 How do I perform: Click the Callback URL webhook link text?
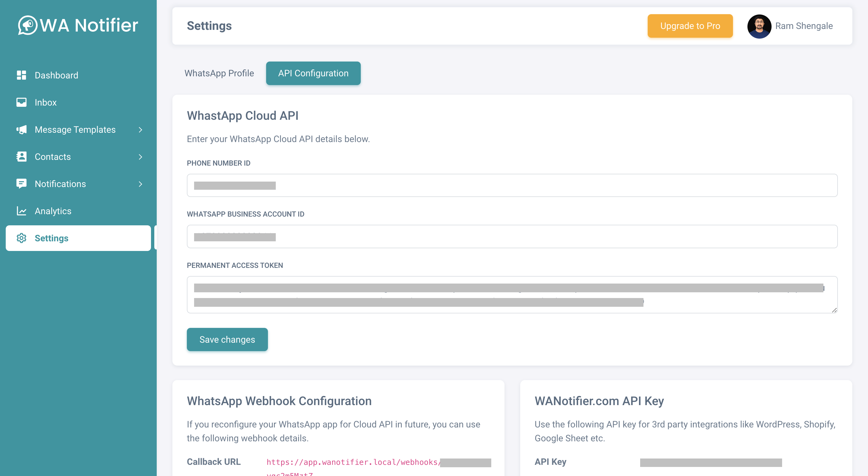click(379, 467)
